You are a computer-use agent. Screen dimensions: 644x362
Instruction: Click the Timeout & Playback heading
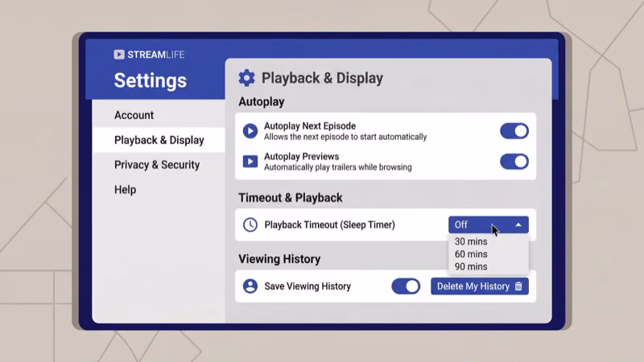click(x=291, y=198)
